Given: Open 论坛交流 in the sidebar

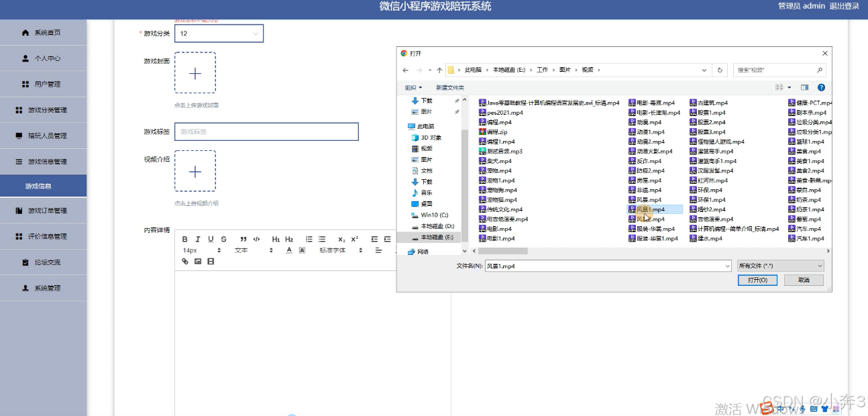Looking at the screenshot, I should click(43, 262).
